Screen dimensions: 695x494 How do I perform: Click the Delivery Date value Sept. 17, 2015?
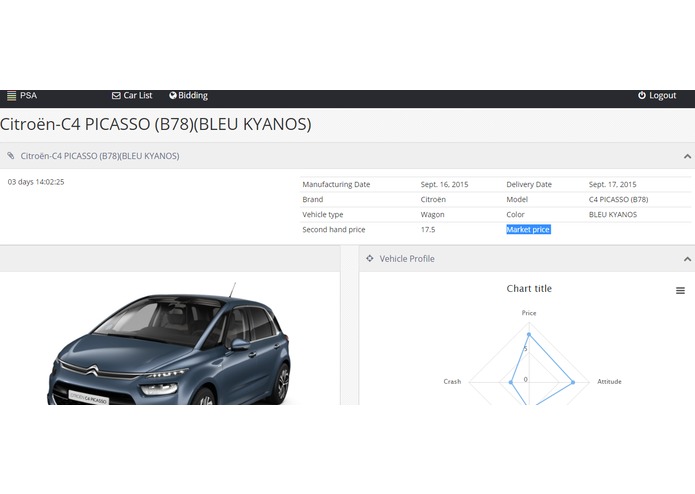pyautogui.click(x=613, y=184)
